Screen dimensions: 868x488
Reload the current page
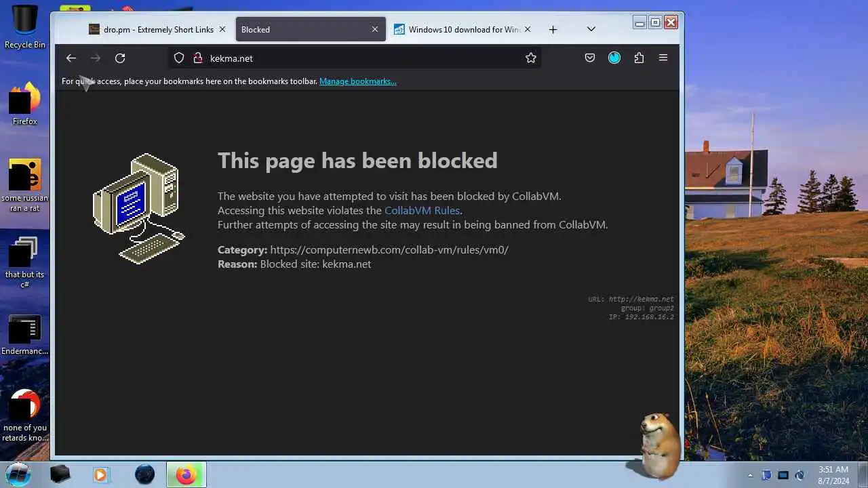[120, 58]
